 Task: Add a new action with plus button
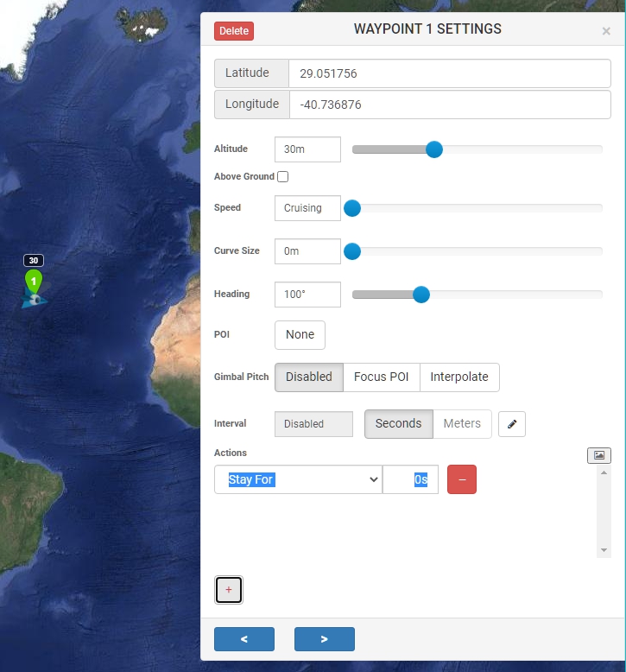229,590
